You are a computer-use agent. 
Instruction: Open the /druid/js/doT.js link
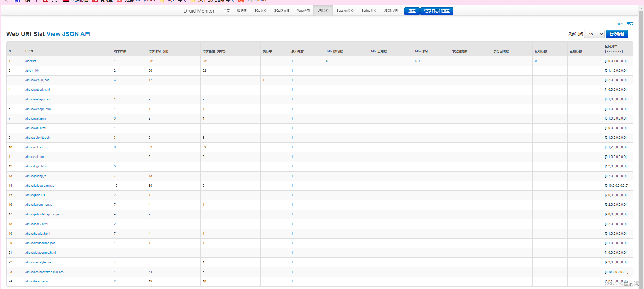pyautogui.click(x=35, y=195)
